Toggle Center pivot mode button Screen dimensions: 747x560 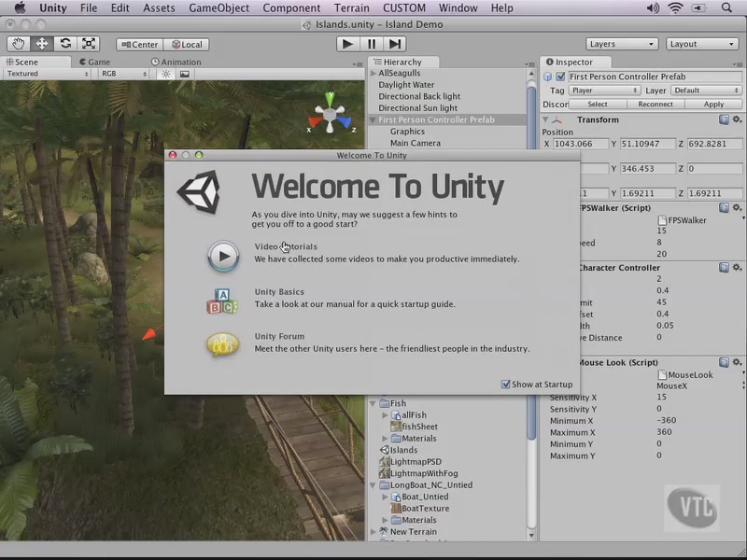coord(138,44)
